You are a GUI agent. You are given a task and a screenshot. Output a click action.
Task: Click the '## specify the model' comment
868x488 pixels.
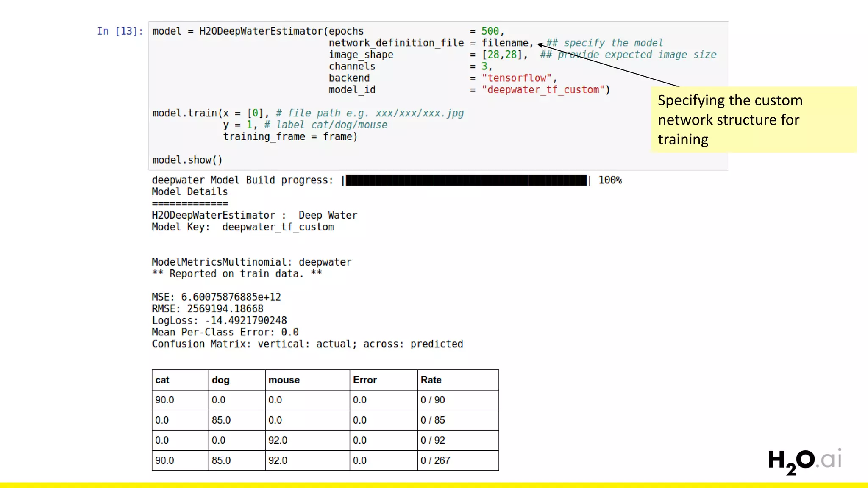604,43
